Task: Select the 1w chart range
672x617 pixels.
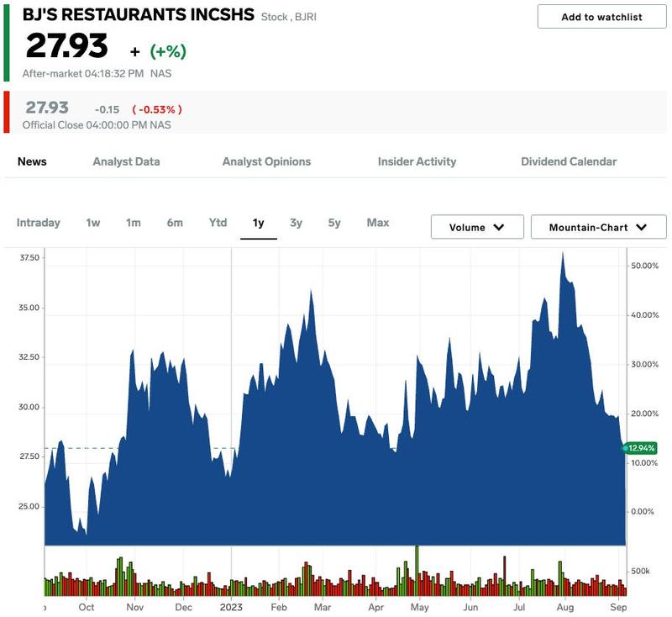Action: [x=93, y=223]
